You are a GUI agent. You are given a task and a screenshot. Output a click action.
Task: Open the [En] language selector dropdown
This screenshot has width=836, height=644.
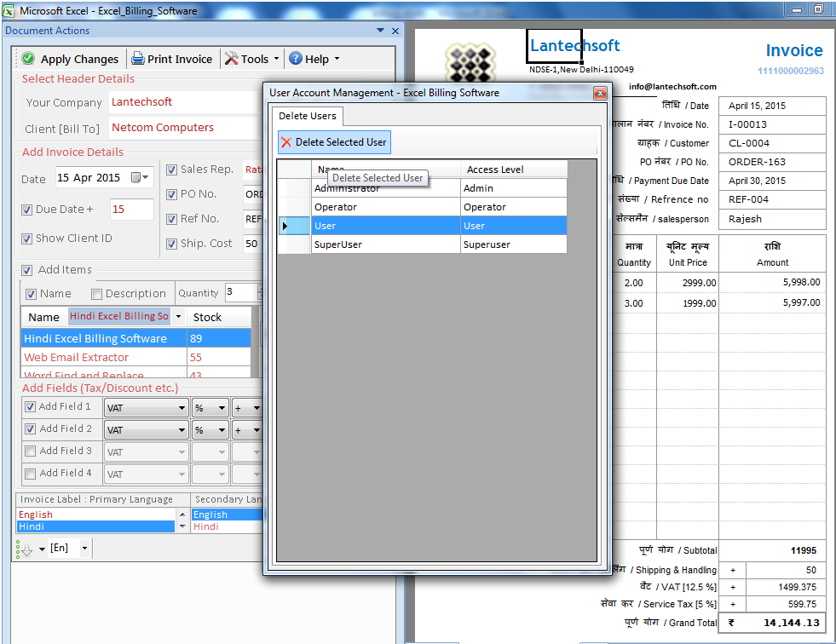[x=84, y=548]
